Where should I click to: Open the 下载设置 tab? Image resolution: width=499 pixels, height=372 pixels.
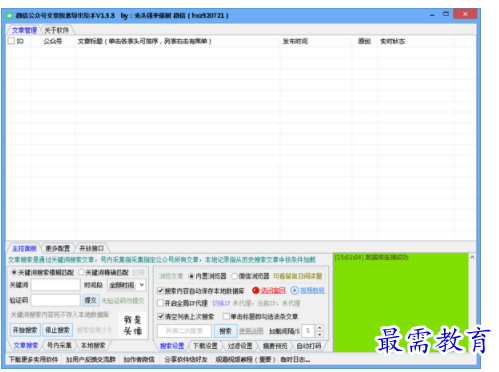click(x=205, y=346)
